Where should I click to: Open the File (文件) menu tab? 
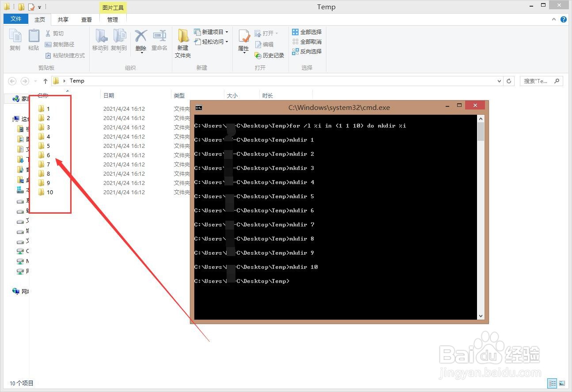[x=16, y=19]
